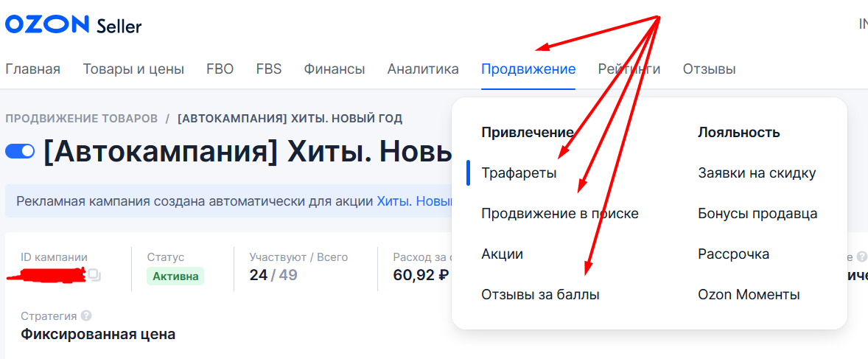Open the Главная tab
This screenshot has height=359, width=868.
point(32,69)
